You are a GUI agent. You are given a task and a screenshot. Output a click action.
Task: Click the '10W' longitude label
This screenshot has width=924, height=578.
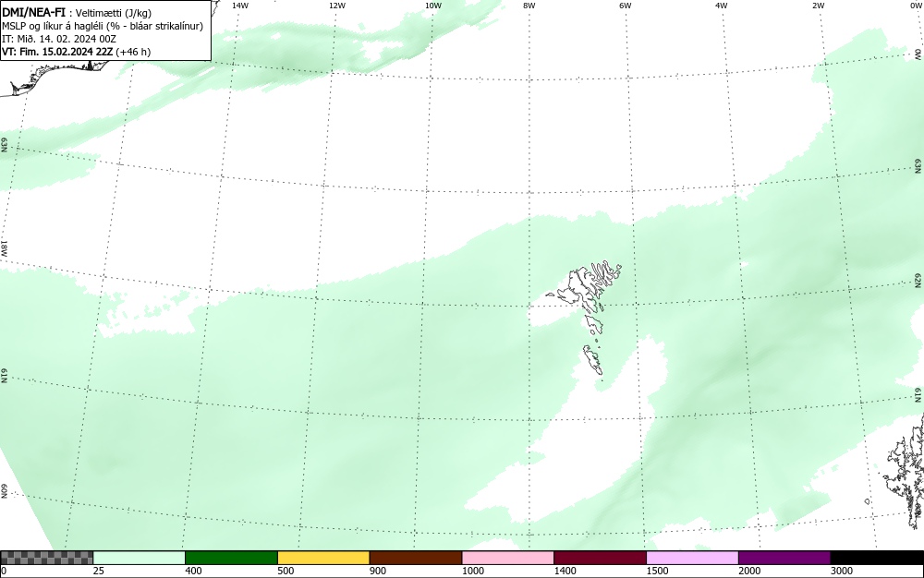pos(433,6)
